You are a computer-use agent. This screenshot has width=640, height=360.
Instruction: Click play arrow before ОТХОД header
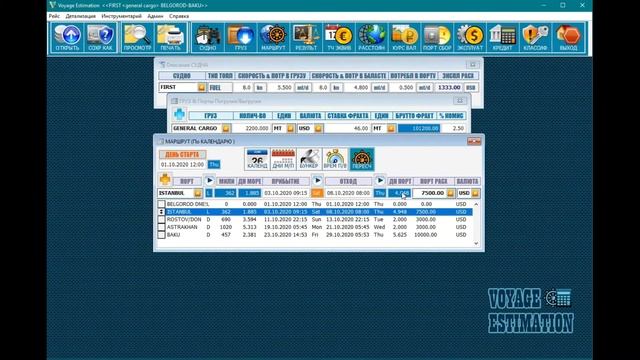pos(318,180)
